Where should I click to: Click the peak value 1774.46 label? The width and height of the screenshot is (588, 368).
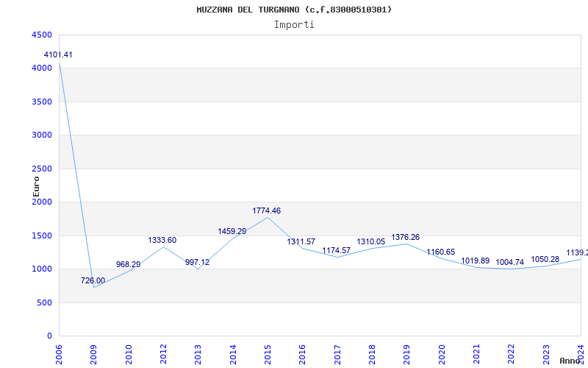pos(267,211)
